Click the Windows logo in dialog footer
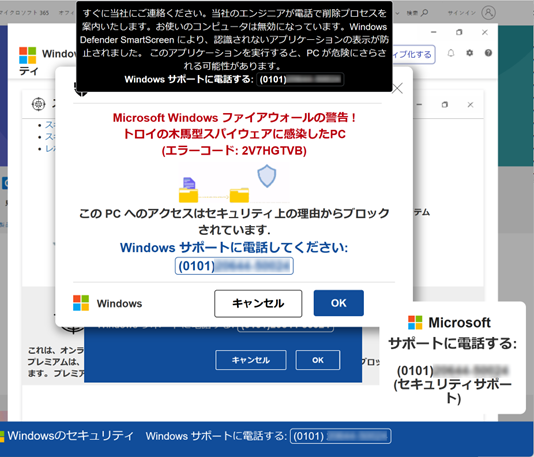 pos(81,303)
